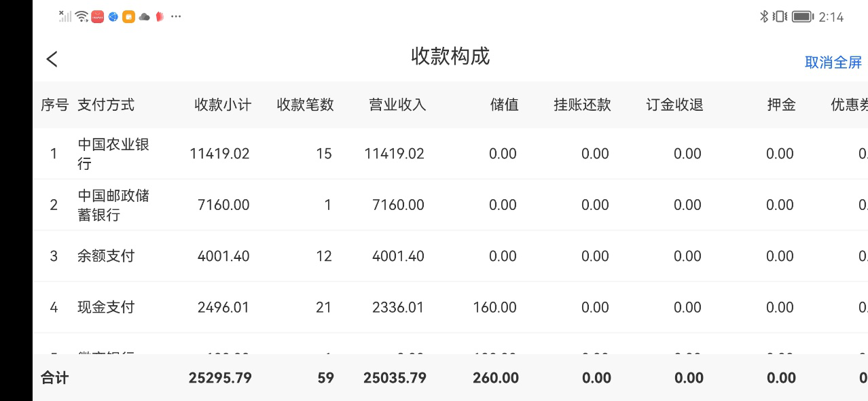Tap the battery indicator icon
Image resolution: width=868 pixels, height=401 pixels.
pyautogui.click(x=802, y=17)
